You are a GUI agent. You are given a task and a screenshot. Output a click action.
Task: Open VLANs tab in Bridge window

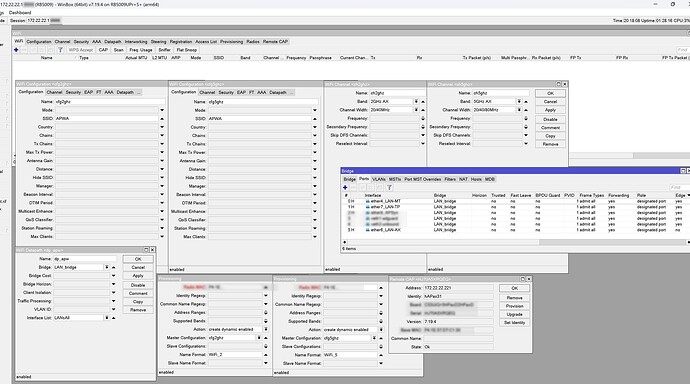pos(379,179)
